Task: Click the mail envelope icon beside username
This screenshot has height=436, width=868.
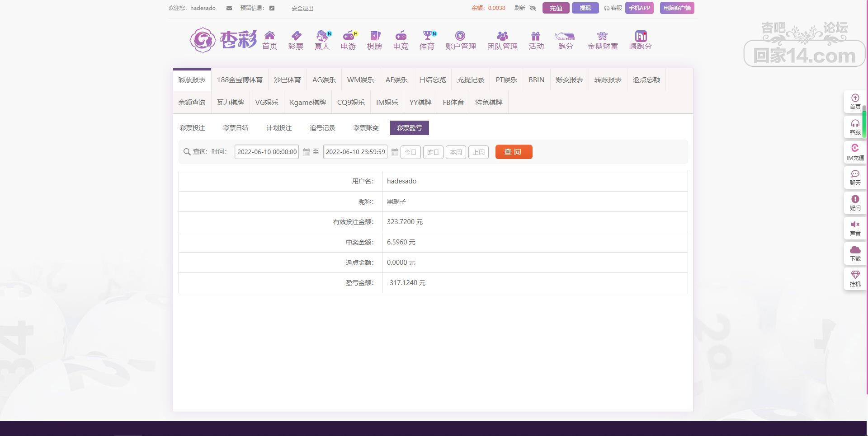Action: point(229,8)
